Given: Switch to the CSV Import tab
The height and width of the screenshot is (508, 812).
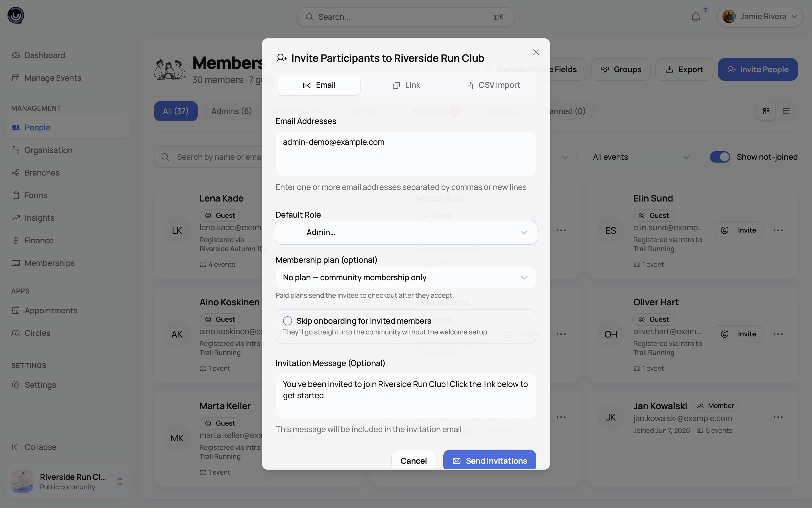Looking at the screenshot, I should tap(493, 85).
